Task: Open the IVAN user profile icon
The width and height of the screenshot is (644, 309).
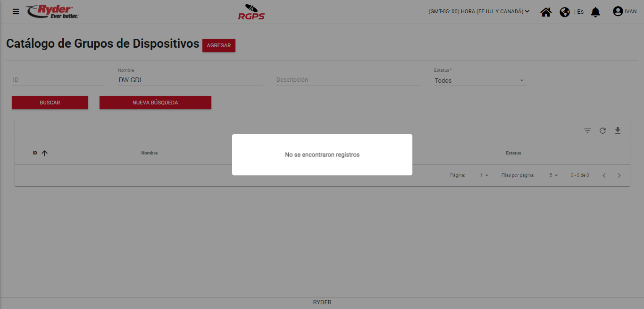Action: point(618,11)
